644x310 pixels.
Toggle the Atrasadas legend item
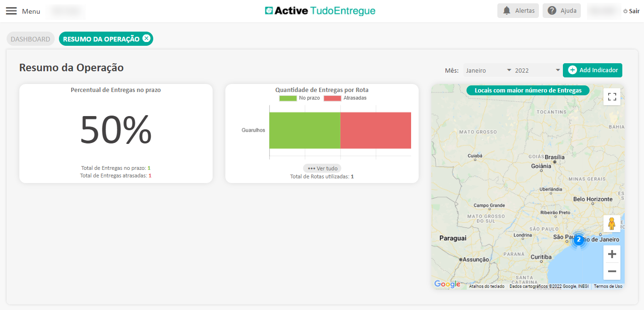(345, 98)
